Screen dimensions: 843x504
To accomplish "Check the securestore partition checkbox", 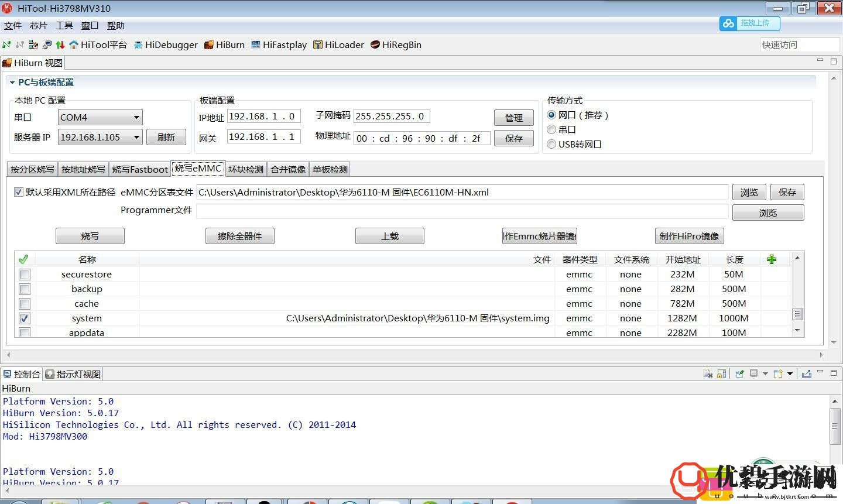I will 25,275.
